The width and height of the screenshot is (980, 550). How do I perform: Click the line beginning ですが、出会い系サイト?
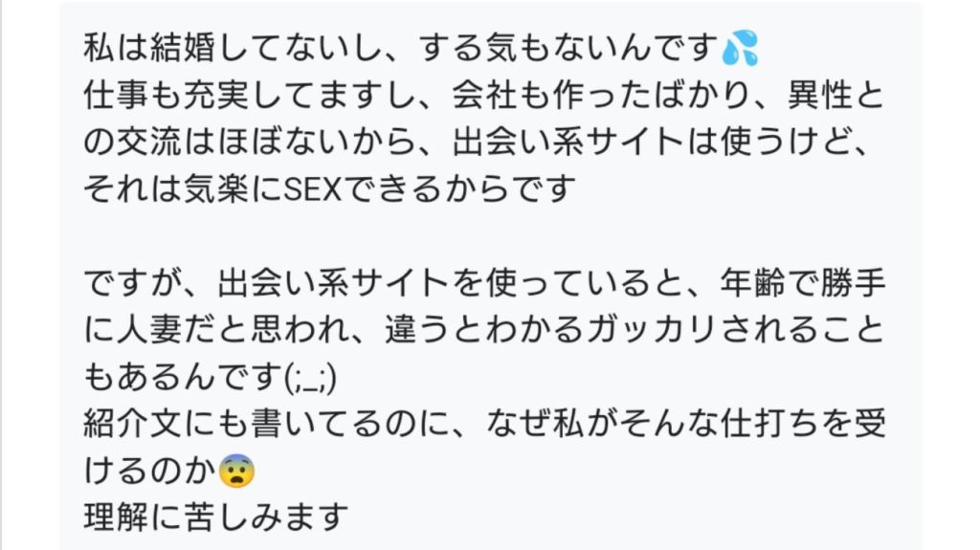[x=488, y=283]
